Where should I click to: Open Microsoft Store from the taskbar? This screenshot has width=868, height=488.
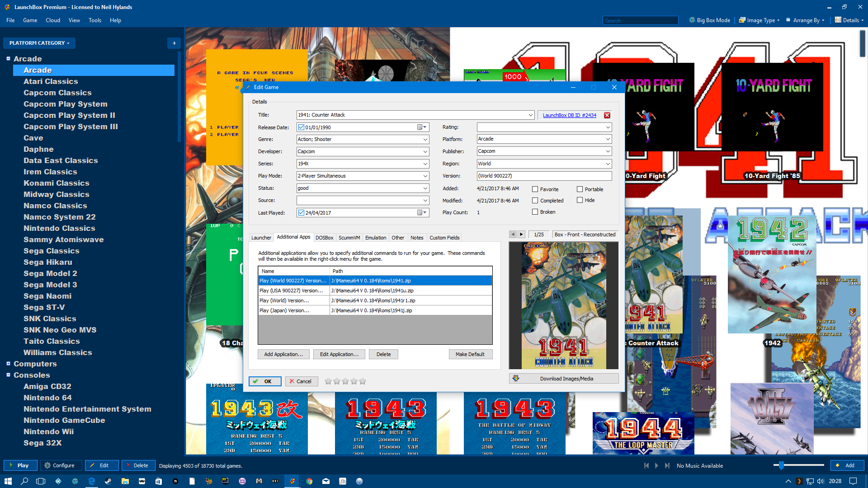[158, 481]
